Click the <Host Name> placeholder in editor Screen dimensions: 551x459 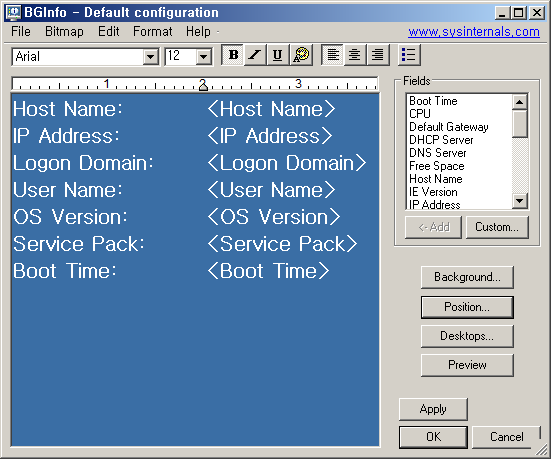[x=271, y=109]
